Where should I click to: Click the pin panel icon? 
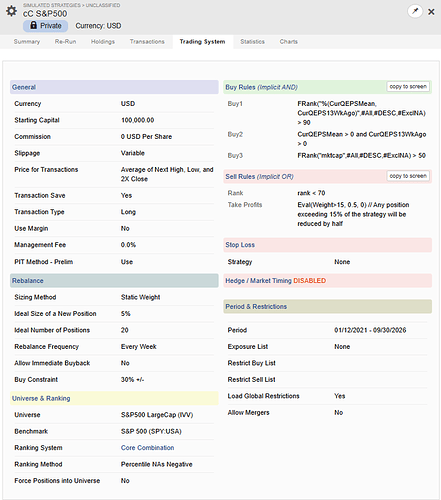click(415, 11)
